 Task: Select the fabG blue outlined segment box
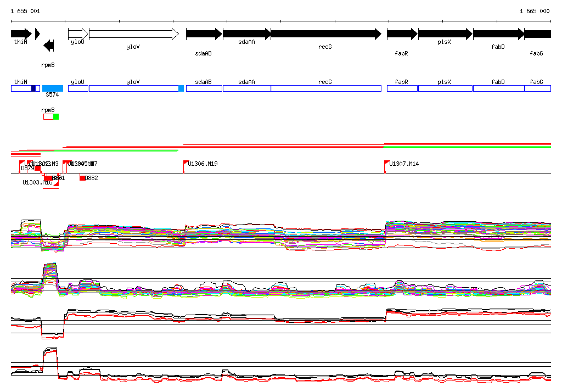[x=537, y=88]
